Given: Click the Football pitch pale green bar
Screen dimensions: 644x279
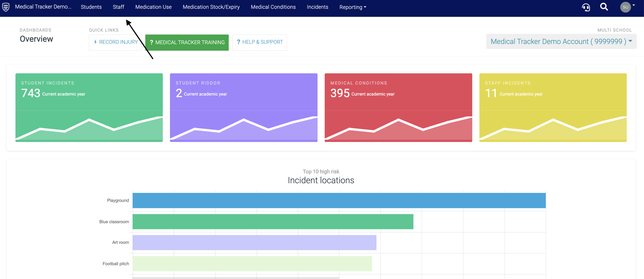Looking at the screenshot, I should pyautogui.click(x=252, y=264).
